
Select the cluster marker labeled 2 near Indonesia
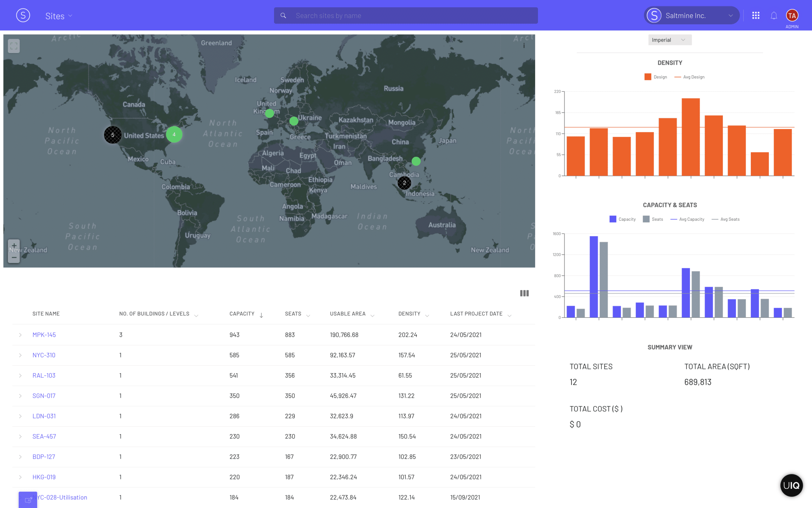pyautogui.click(x=404, y=183)
